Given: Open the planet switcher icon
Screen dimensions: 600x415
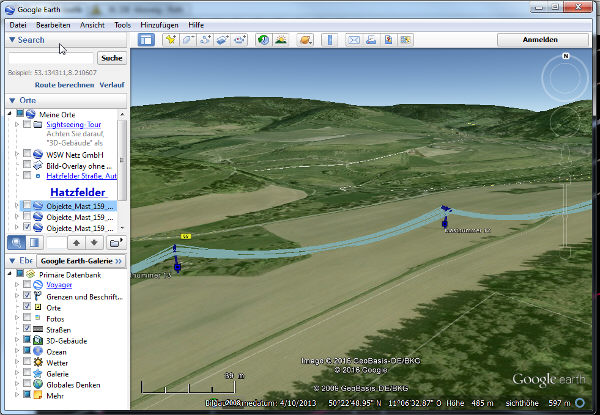Looking at the screenshot, I should [305, 40].
